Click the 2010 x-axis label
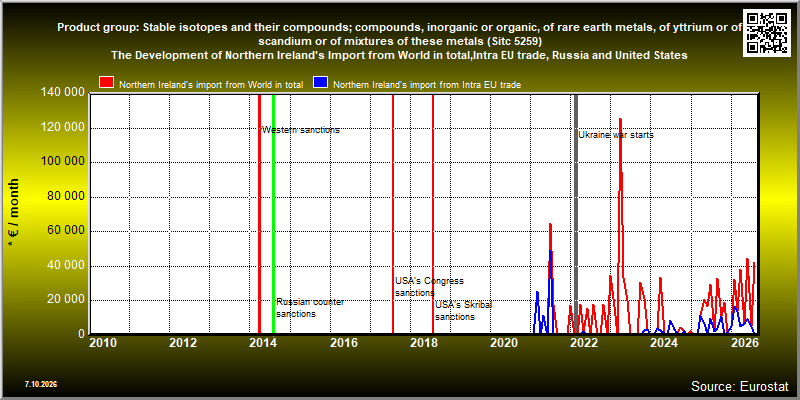Screen dimensions: 800x400 tap(103, 342)
